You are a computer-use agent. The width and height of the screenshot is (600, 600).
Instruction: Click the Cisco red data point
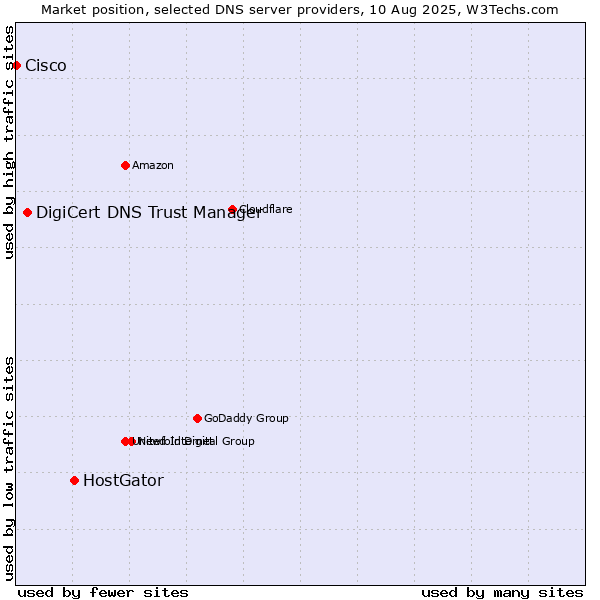(16, 66)
